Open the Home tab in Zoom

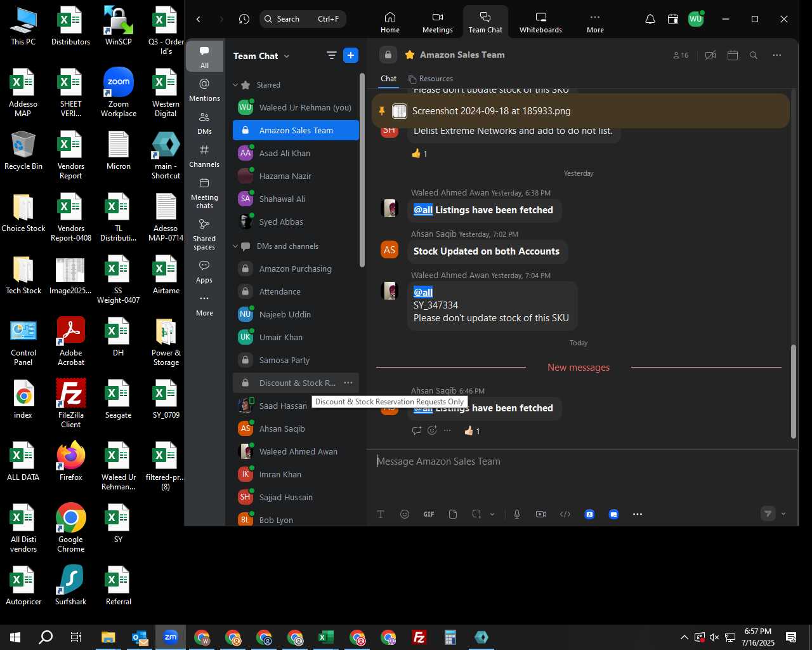(390, 22)
